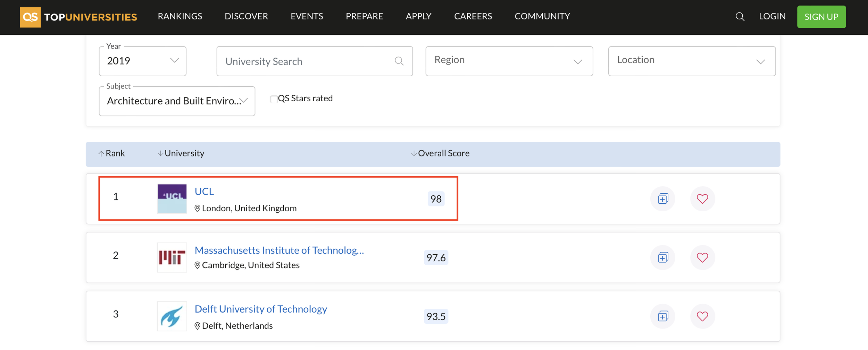The width and height of the screenshot is (868, 350).
Task: Open the Delft University of Technology link
Action: pyautogui.click(x=261, y=309)
